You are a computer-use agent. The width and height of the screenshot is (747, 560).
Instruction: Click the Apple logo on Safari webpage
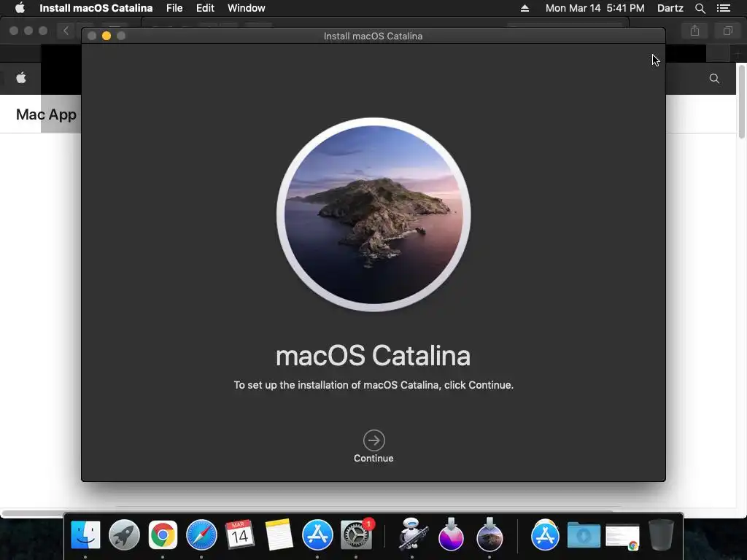click(x=21, y=77)
